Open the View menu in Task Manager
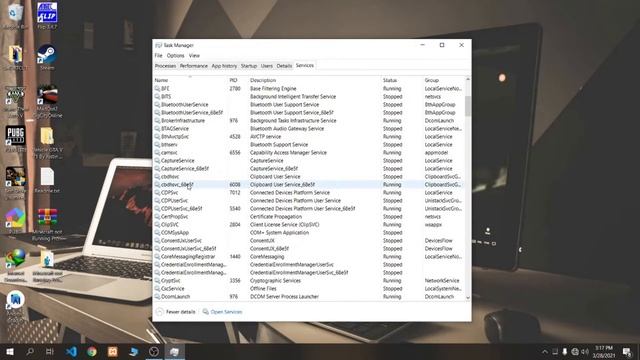This screenshot has width=640, height=360. pos(194,56)
